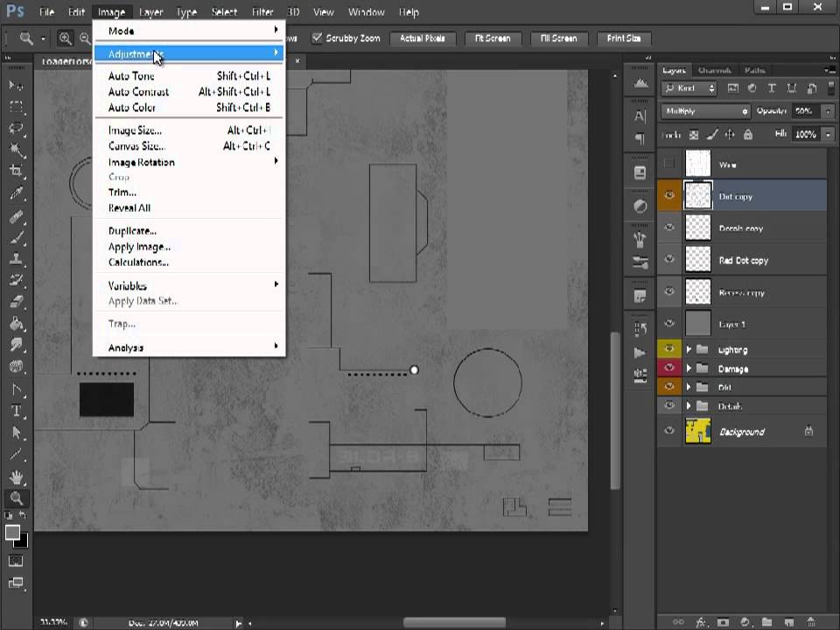Choose Auto Contrast menu item

(188, 92)
